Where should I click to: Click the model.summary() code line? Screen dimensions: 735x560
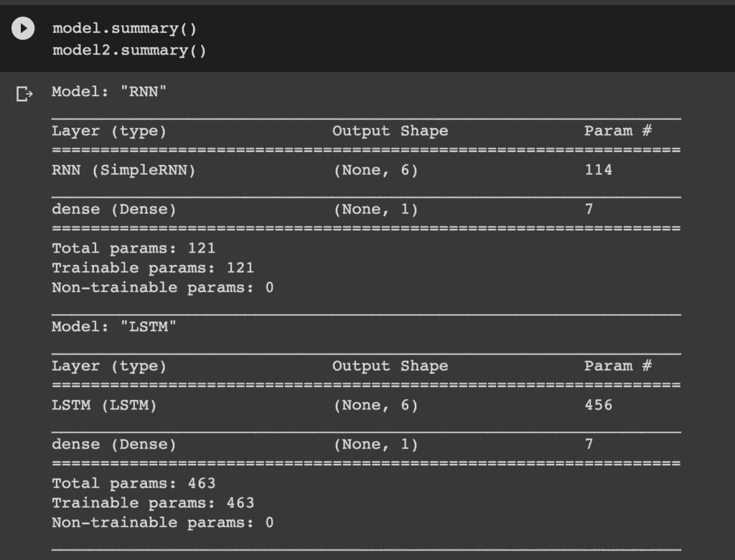(125, 29)
